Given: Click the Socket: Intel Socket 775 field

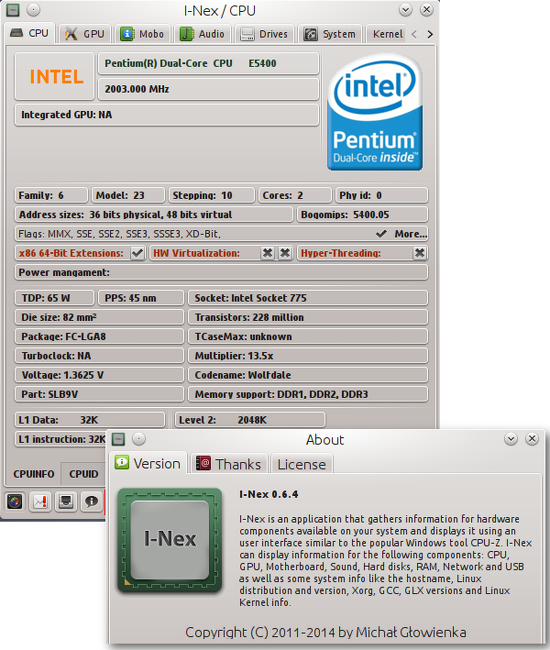Looking at the screenshot, I should [308, 298].
